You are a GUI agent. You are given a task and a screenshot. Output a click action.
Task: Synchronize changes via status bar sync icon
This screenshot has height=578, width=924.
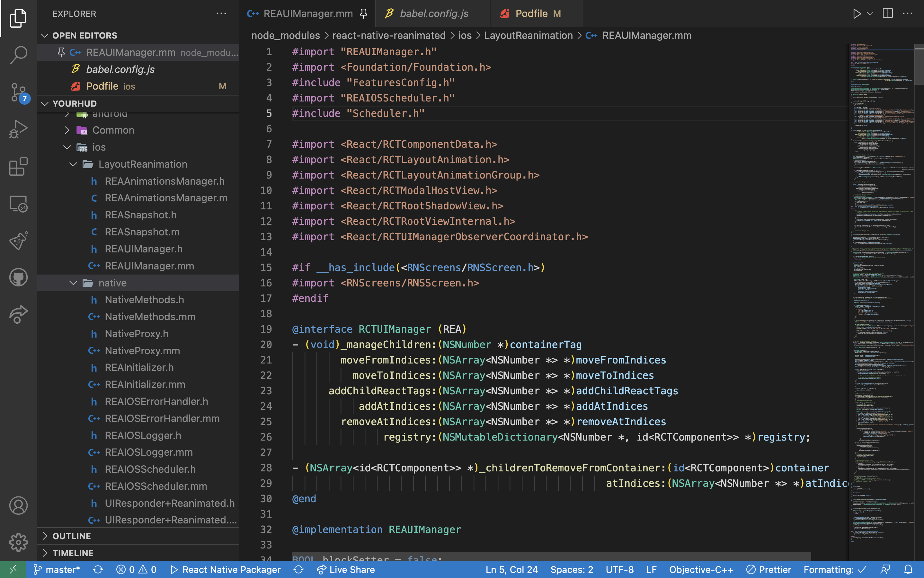[98, 570]
